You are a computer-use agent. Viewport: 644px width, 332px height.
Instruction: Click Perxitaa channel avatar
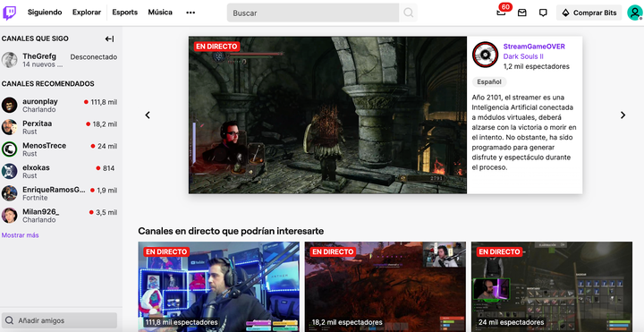(10, 127)
